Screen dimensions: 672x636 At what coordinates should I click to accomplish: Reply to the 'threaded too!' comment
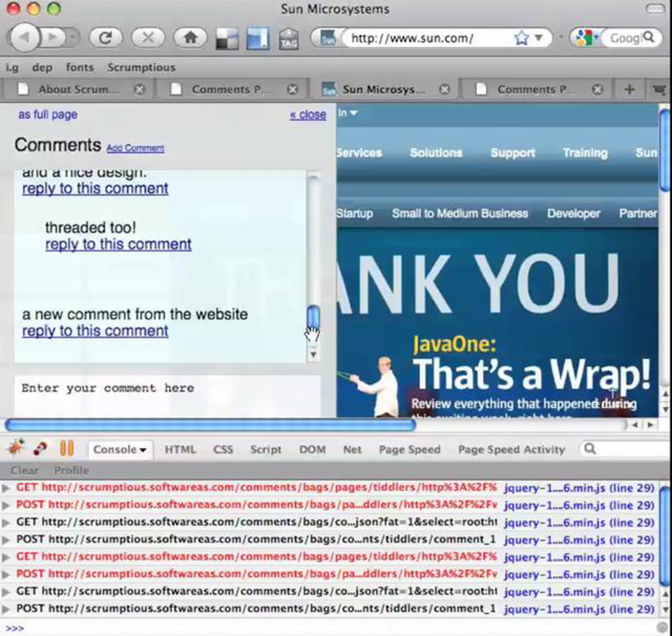point(118,244)
